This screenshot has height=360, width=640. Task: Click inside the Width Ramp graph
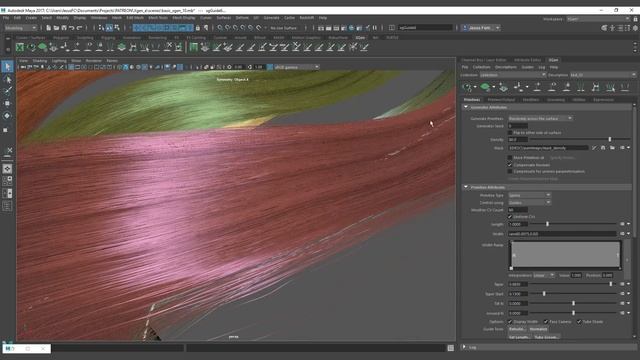(565, 255)
